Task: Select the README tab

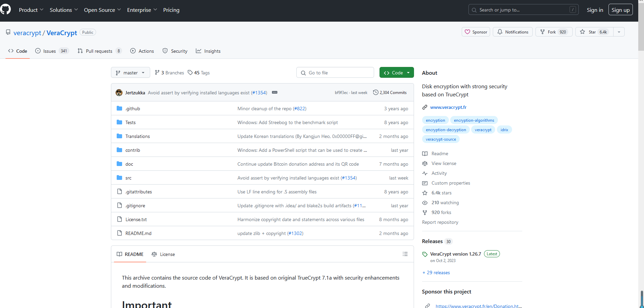Action: pos(130,254)
